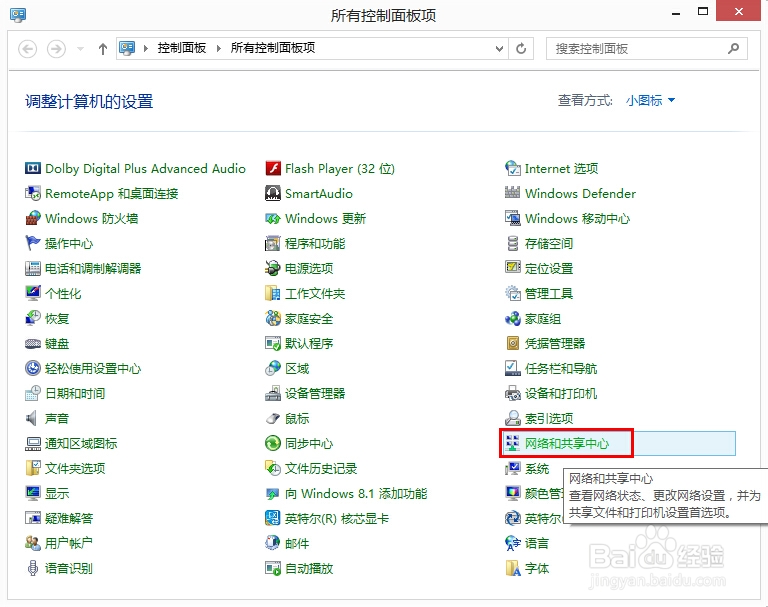768x607 pixels.
Task: Click the 存储空间 icon
Action: (512, 243)
